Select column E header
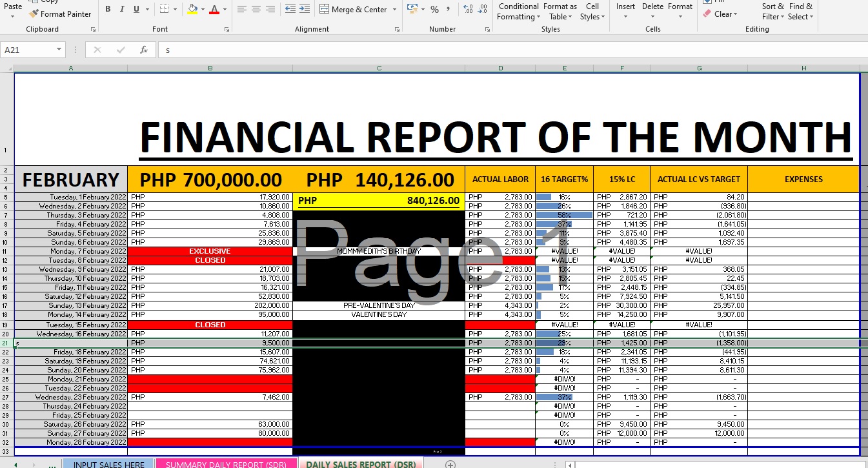 (x=565, y=68)
